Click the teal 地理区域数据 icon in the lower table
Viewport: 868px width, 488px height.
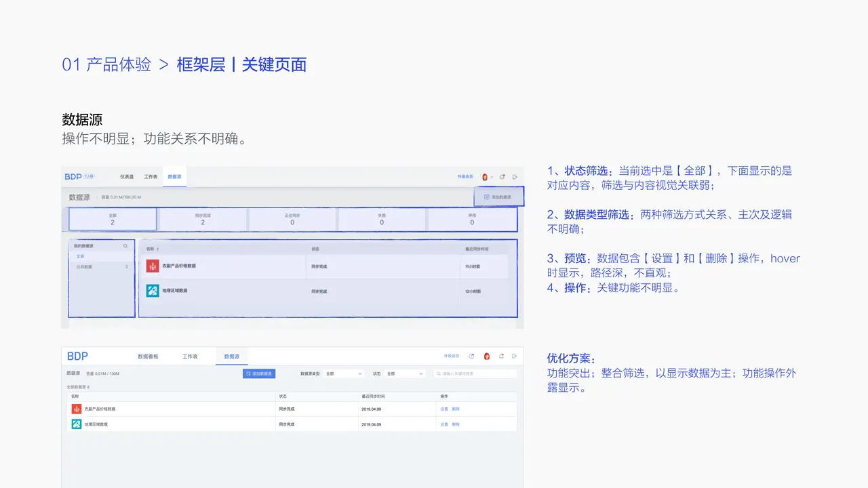pyautogui.click(x=77, y=424)
